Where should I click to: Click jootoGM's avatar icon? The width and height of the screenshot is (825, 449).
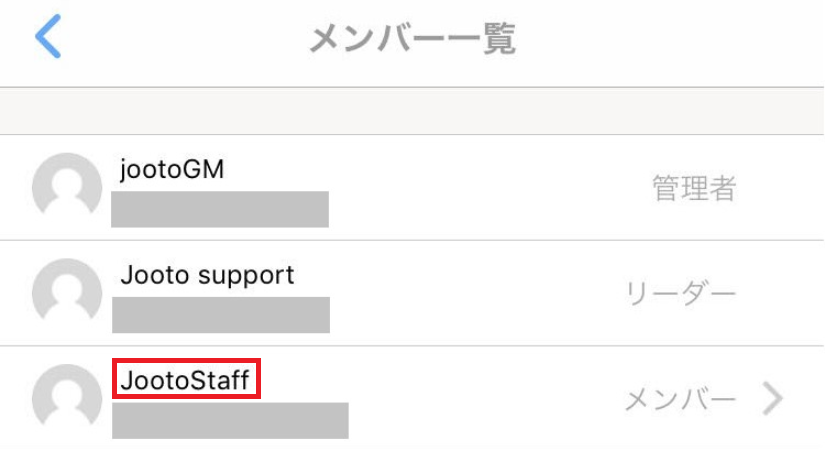click(67, 186)
